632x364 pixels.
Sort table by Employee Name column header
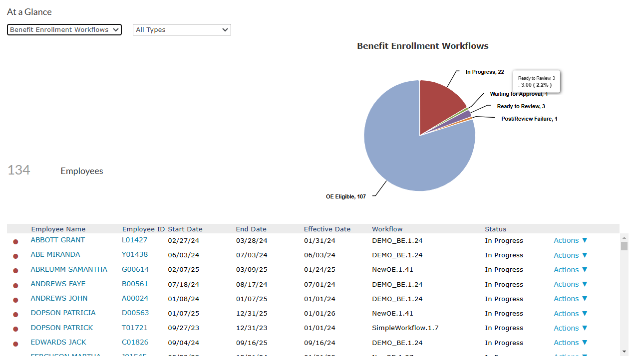pos(58,229)
